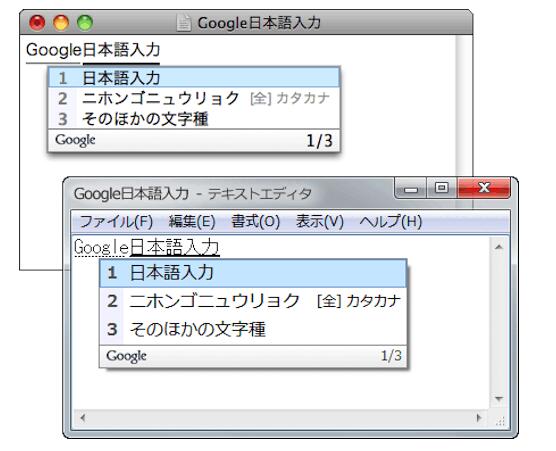Image resolution: width=556 pixels, height=451 pixels.
Task: Select candidate 1 日本語入力 in the Mac window
Action: pyautogui.click(x=194, y=78)
